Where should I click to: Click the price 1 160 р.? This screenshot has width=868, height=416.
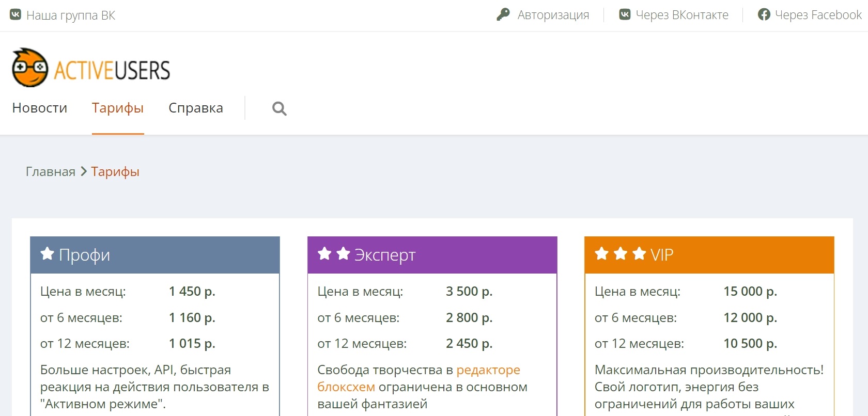click(x=192, y=317)
